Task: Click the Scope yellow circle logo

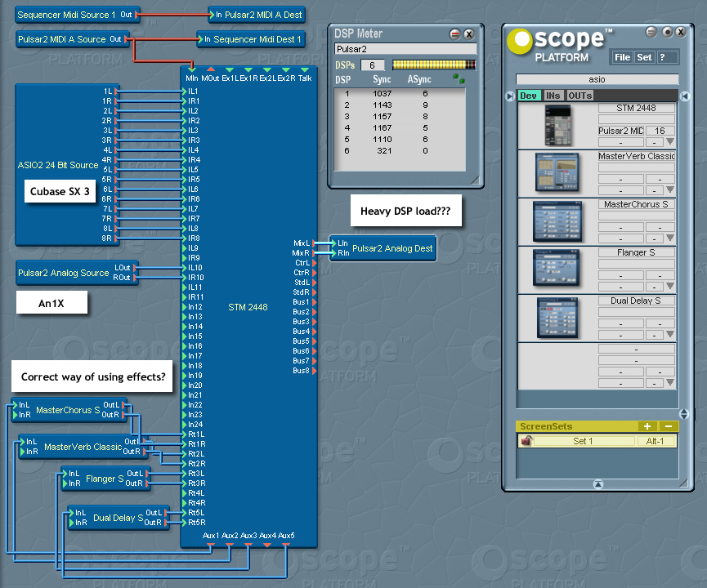Action: point(521,41)
